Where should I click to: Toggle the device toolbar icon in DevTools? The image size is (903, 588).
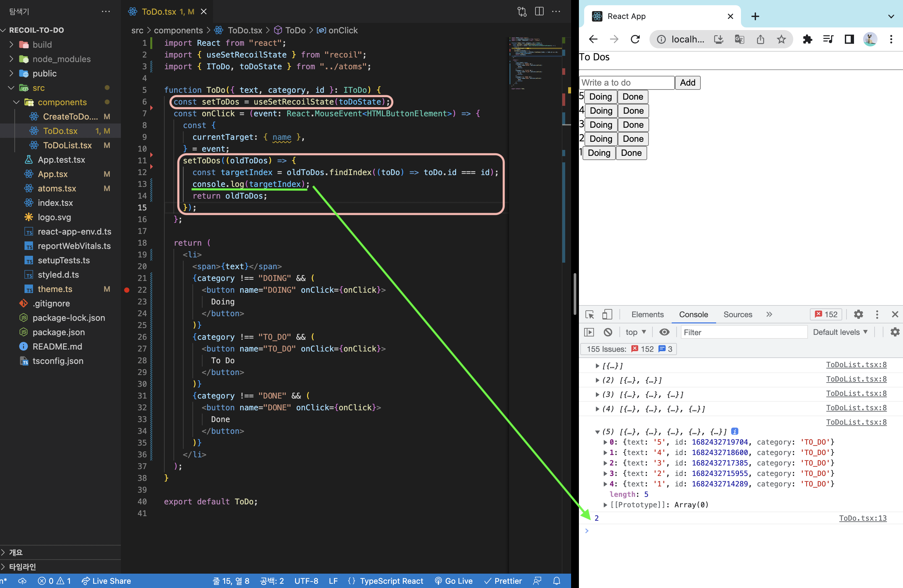[607, 315]
